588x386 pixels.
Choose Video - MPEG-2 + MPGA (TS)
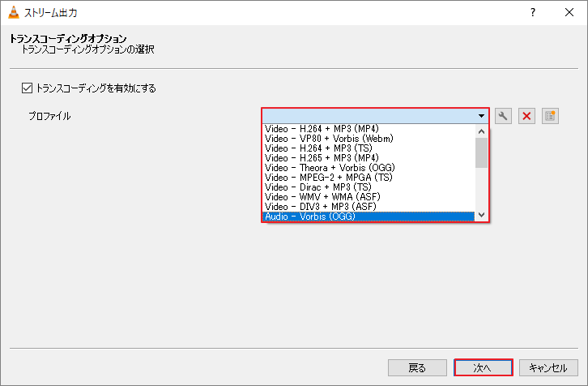369,178
